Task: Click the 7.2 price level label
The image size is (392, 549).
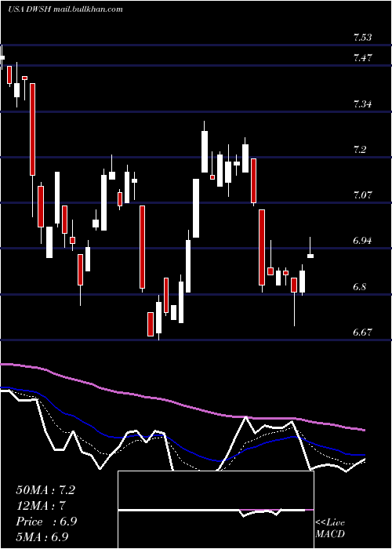Action: (360, 150)
